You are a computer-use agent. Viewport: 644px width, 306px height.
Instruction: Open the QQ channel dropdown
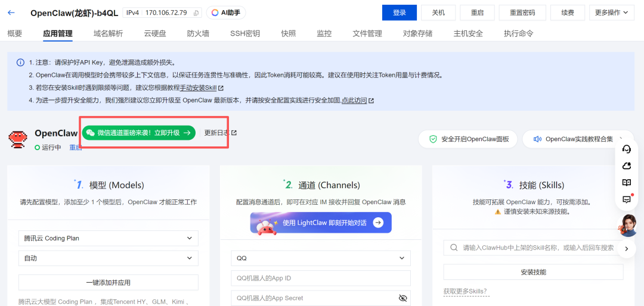tap(321, 258)
